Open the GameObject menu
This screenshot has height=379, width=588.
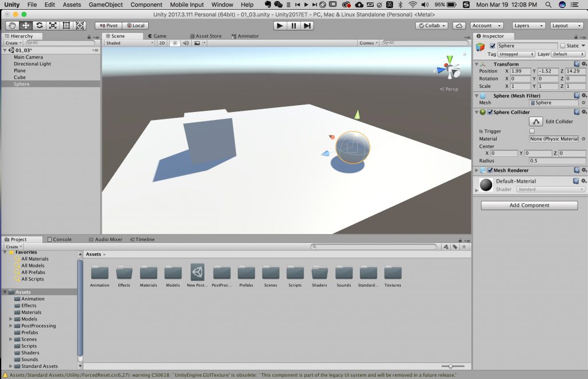[106, 5]
